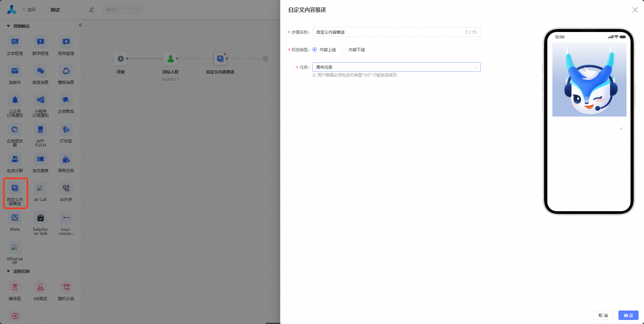Select the 导购任务 shopping guide task icon
This screenshot has height=324, width=644.
tap(66, 159)
